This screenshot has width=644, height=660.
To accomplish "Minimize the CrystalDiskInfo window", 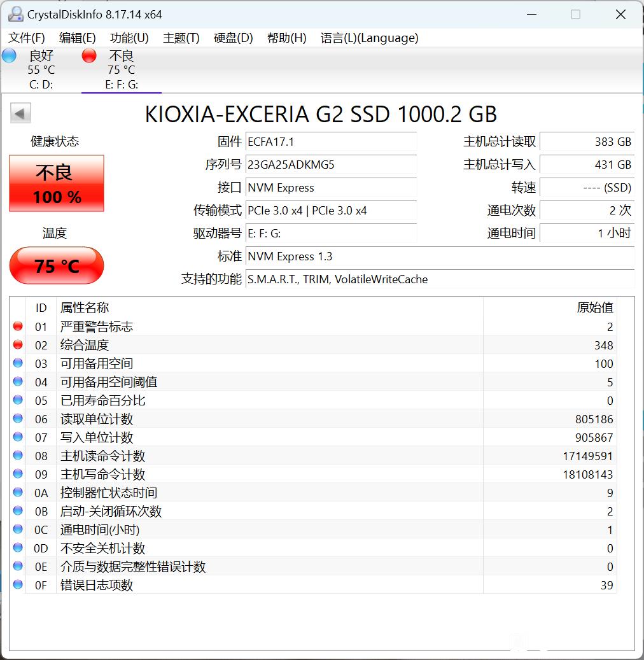I will point(531,14).
